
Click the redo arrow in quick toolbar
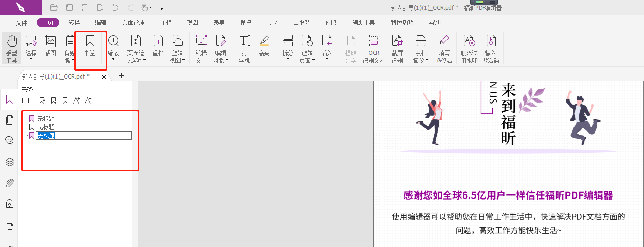[130, 7]
